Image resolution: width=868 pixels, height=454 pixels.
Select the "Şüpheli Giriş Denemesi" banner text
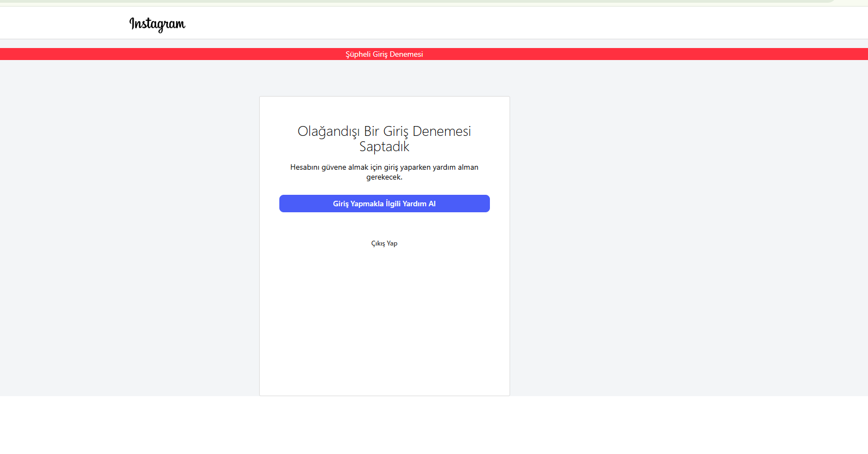(x=384, y=54)
